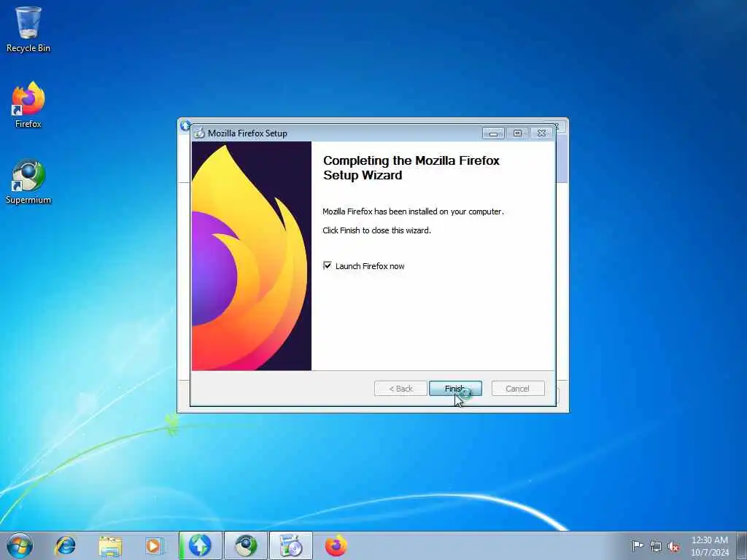Uncheck the Launch Firefox now checkbox
747x560 pixels.
(x=328, y=265)
